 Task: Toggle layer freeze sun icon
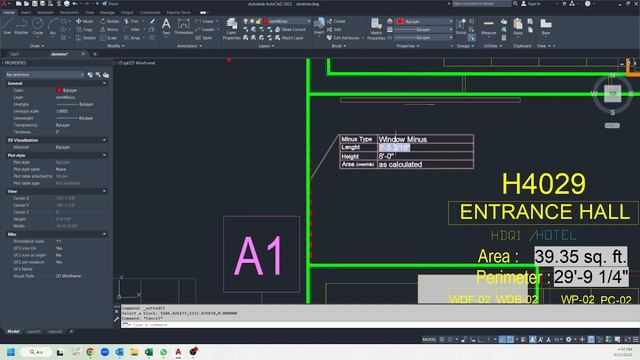(252, 21)
